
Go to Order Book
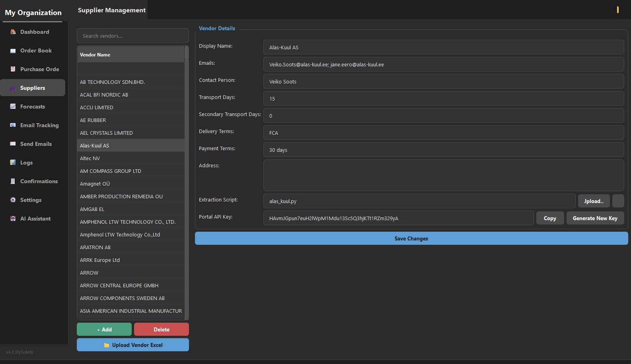(33, 50)
